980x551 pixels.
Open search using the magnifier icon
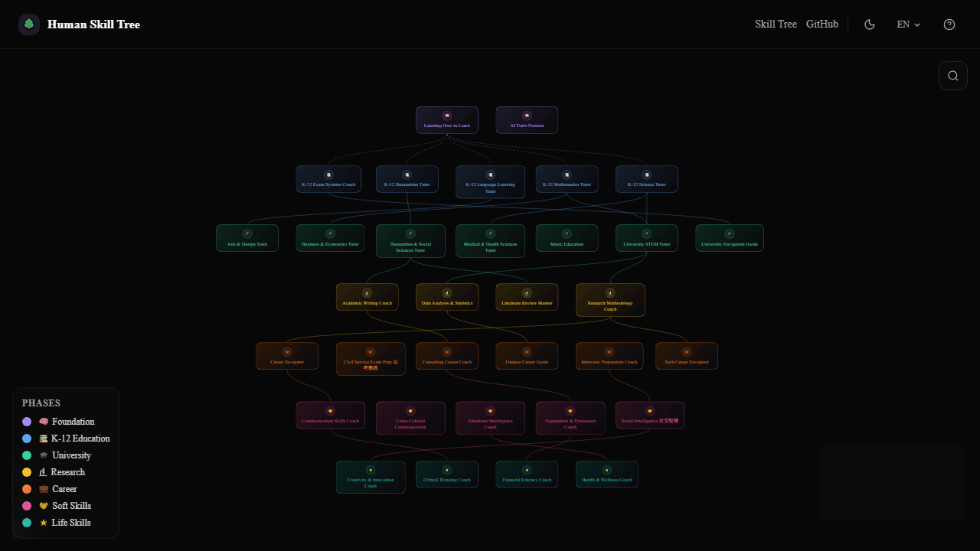click(x=952, y=75)
